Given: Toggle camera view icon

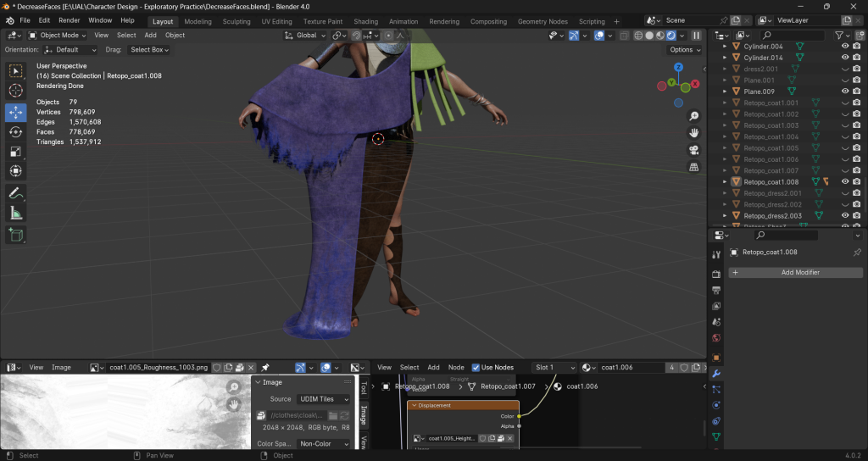Looking at the screenshot, I should click(693, 150).
